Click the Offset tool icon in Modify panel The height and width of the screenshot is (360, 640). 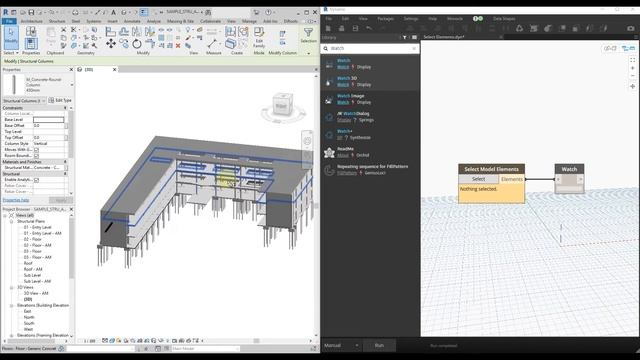(x=124, y=31)
